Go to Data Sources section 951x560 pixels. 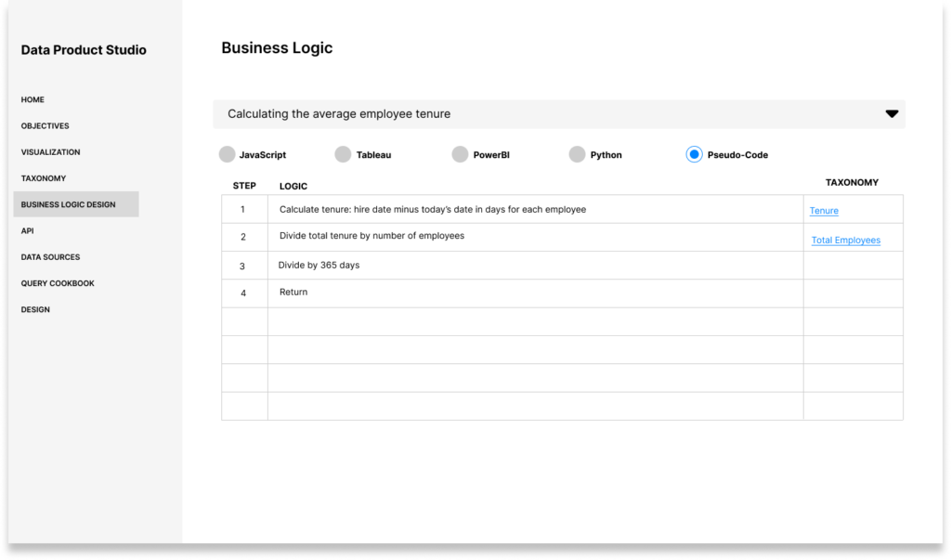(x=50, y=257)
